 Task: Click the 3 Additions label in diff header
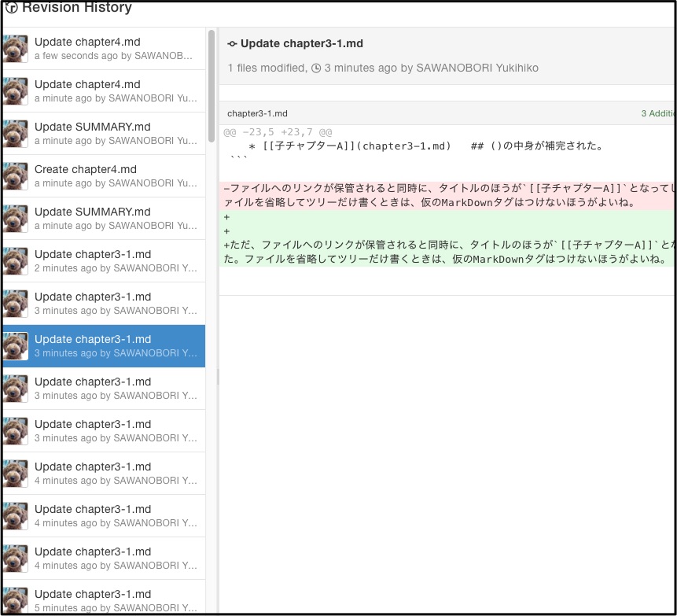(658, 113)
